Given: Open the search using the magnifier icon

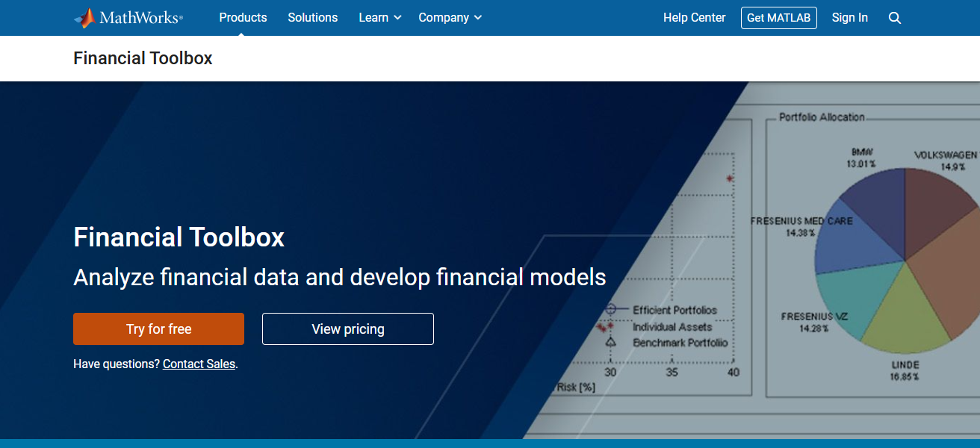Looking at the screenshot, I should point(894,17).
